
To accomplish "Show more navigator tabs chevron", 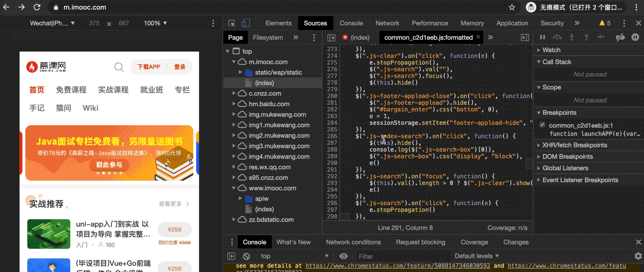I will [296, 37].
